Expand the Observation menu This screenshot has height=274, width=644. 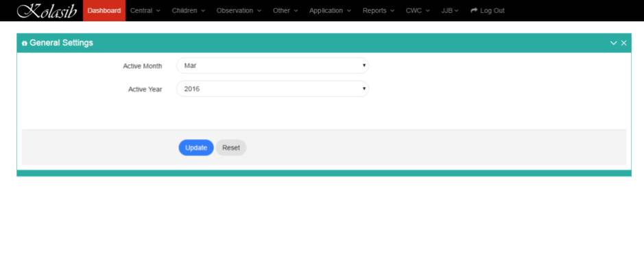(239, 11)
